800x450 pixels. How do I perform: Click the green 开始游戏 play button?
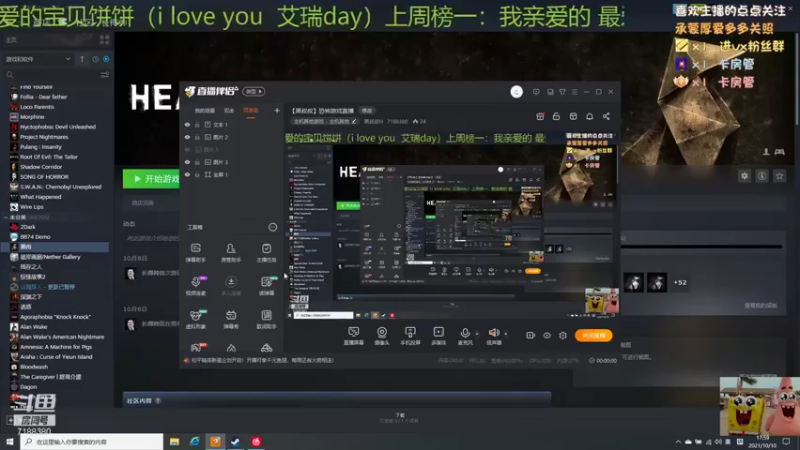pos(151,179)
